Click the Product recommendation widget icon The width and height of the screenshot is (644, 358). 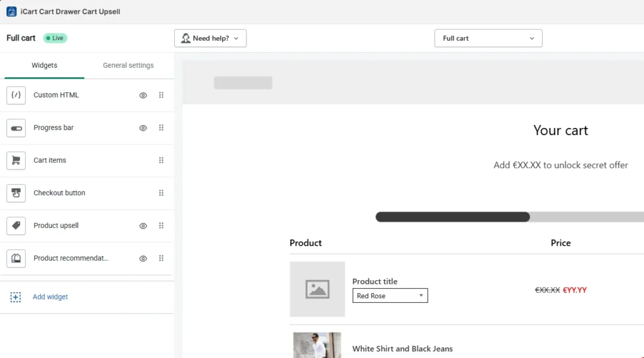tap(16, 259)
